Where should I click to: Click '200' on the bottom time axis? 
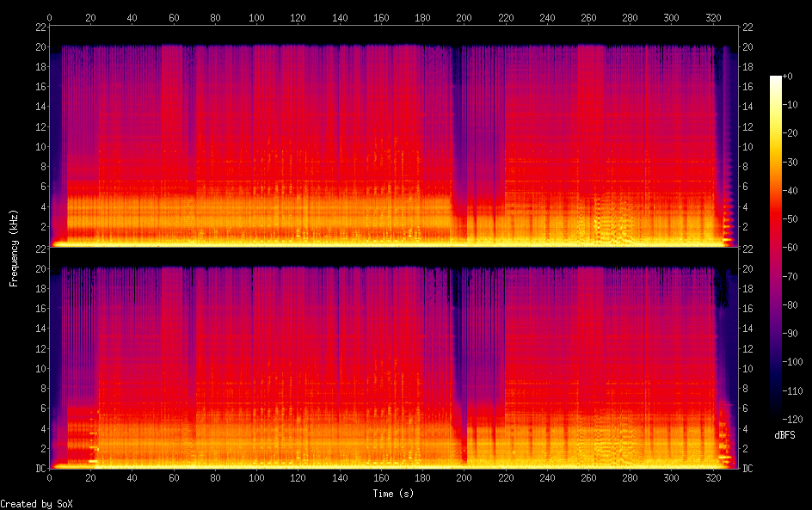(464, 478)
